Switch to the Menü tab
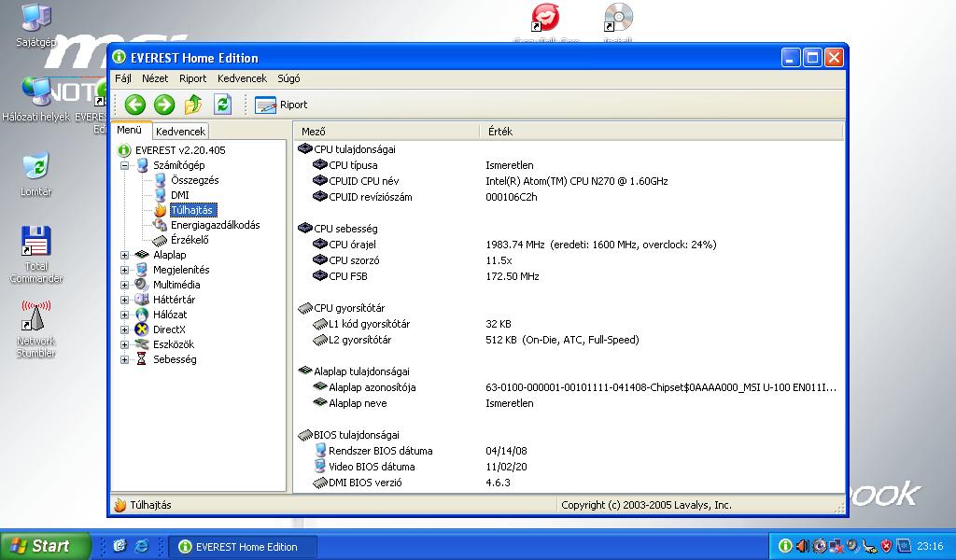This screenshot has height=560, width=956. (130, 130)
